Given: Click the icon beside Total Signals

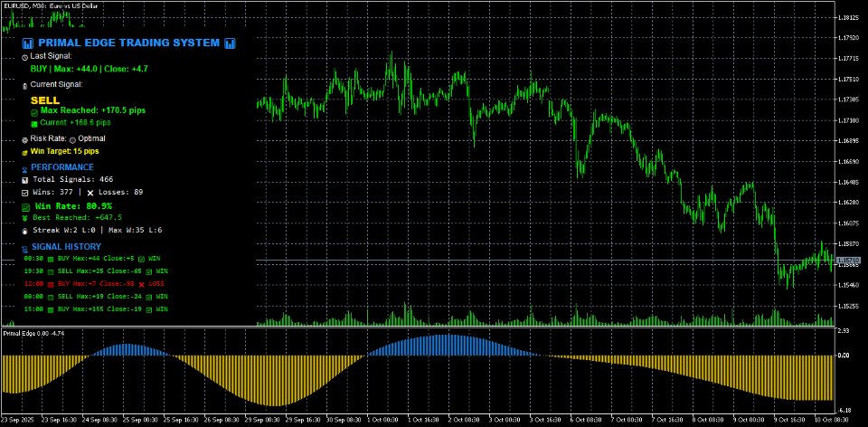Looking at the screenshot, I should coord(25,181).
